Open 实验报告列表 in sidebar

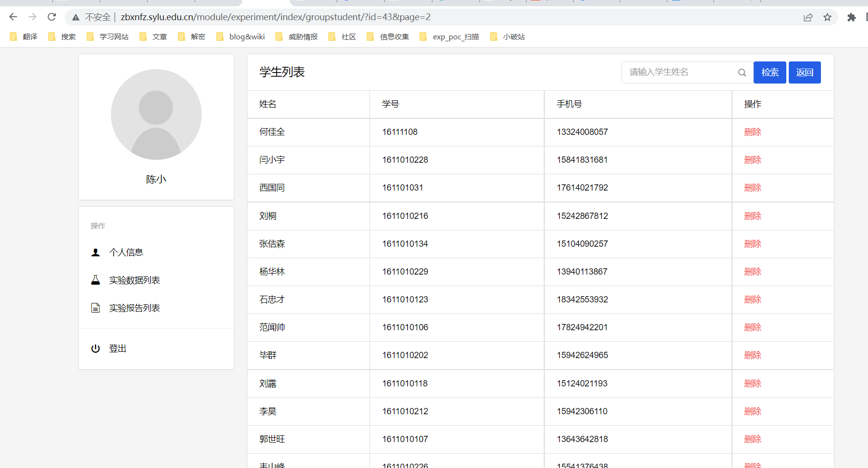pyautogui.click(x=134, y=308)
